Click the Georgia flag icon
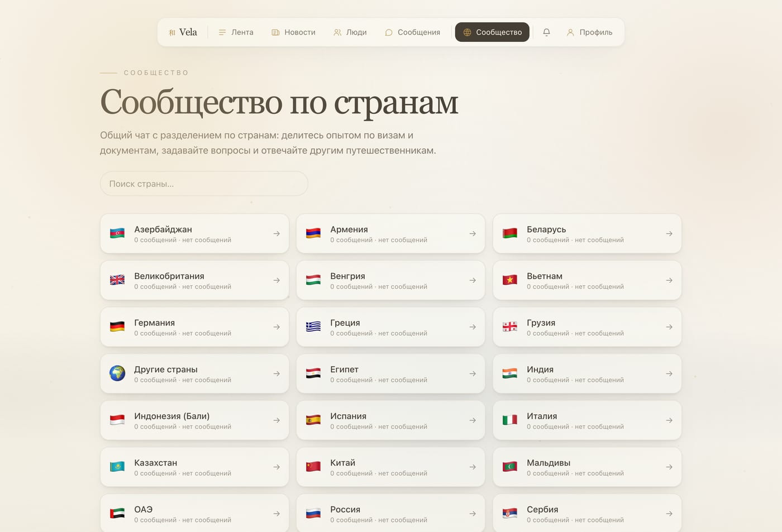Viewport: 782px width, 532px height. [510, 327]
